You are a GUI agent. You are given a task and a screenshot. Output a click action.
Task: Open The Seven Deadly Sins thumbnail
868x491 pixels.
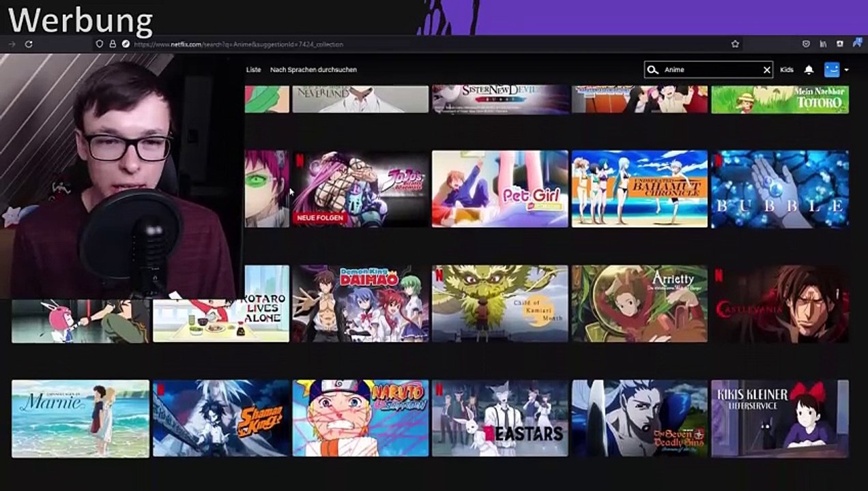(639, 418)
